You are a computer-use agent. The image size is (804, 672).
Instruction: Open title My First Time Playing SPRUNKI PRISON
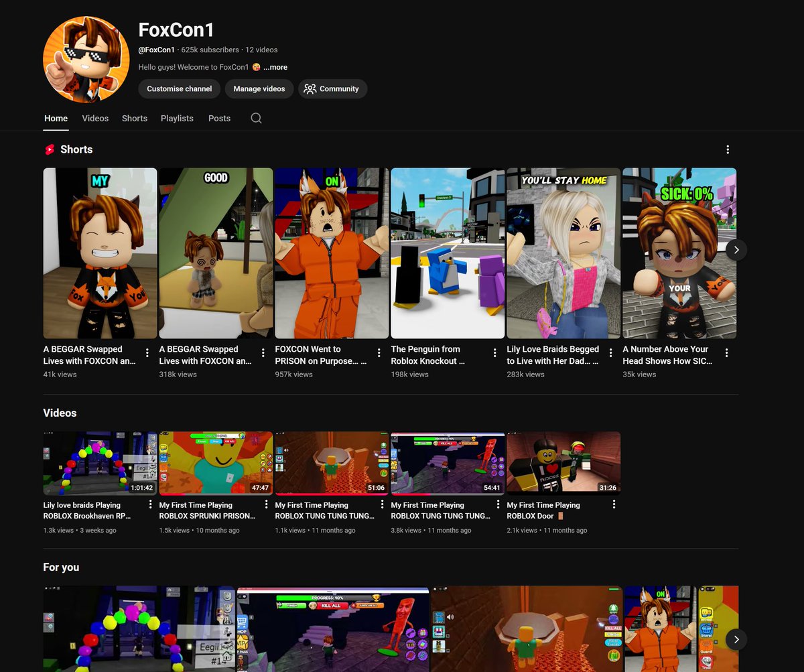(208, 511)
